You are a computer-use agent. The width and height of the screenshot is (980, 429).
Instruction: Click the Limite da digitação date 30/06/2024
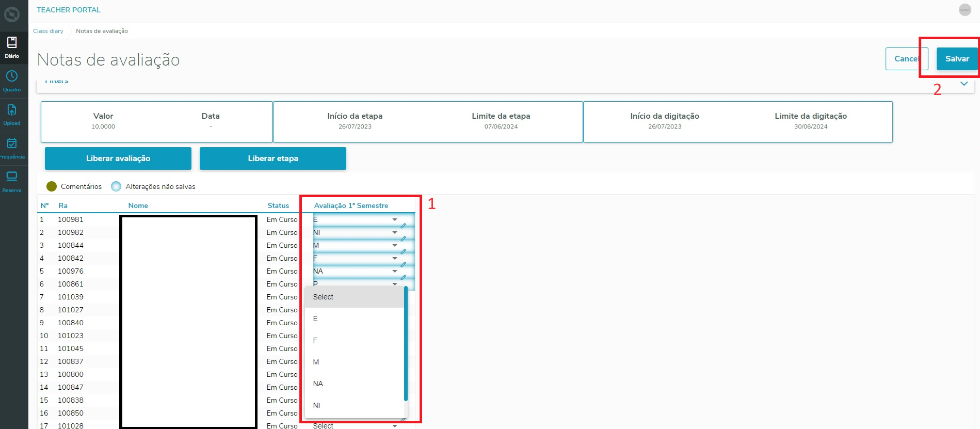pyautogui.click(x=811, y=126)
